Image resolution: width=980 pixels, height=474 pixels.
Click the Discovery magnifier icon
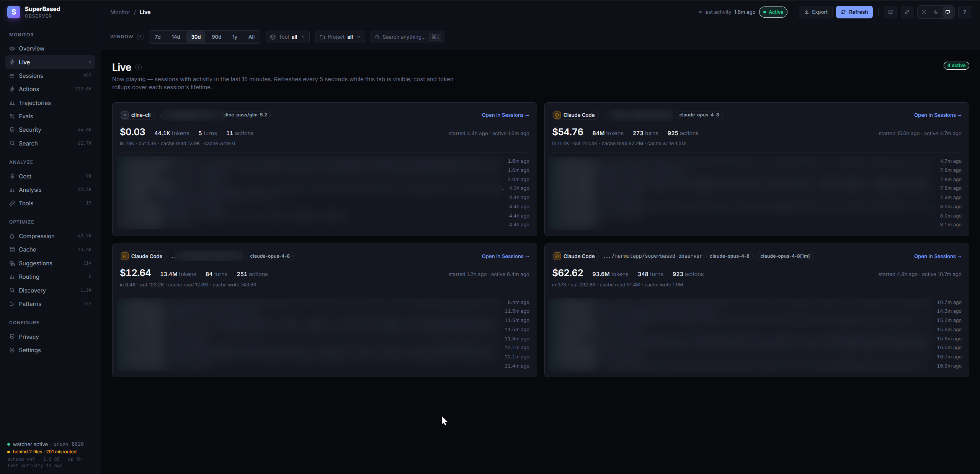coord(12,291)
